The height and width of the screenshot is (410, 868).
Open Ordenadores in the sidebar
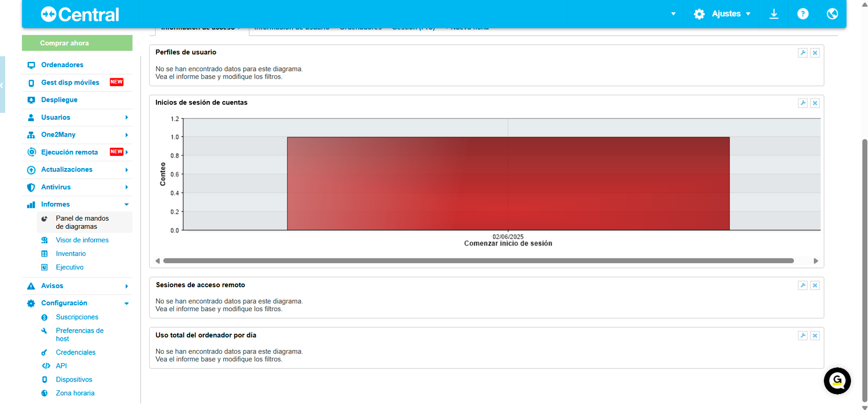tap(62, 65)
